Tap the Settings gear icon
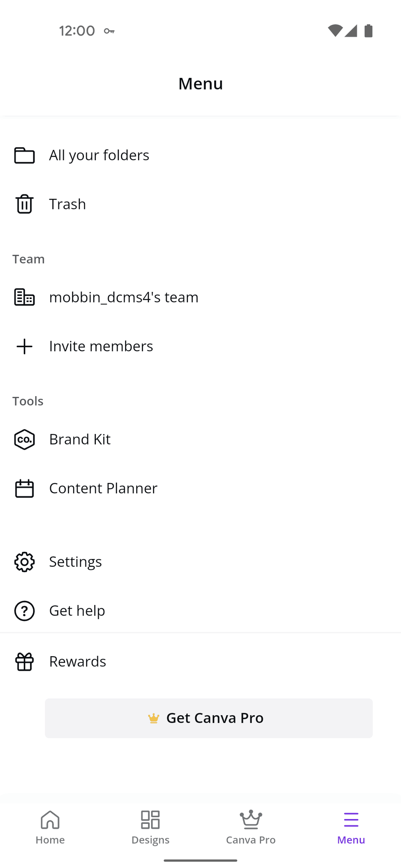Image resolution: width=401 pixels, height=868 pixels. click(x=24, y=562)
